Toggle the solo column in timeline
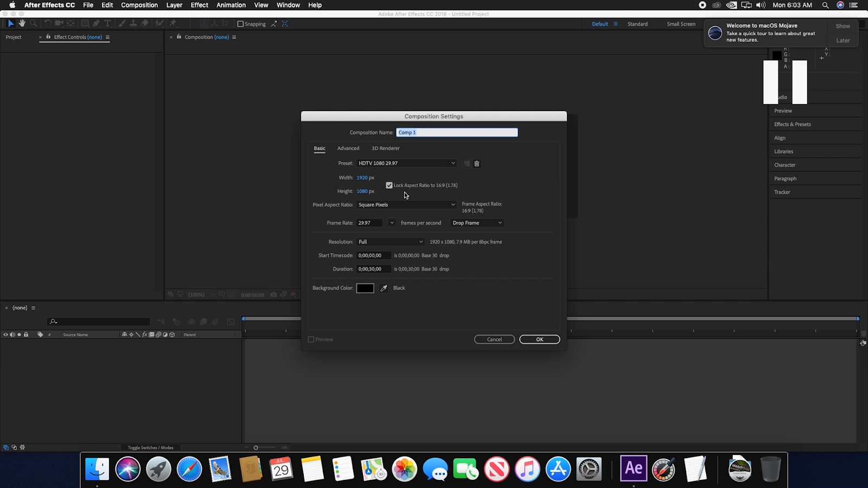This screenshot has width=868, height=488. tap(19, 335)
